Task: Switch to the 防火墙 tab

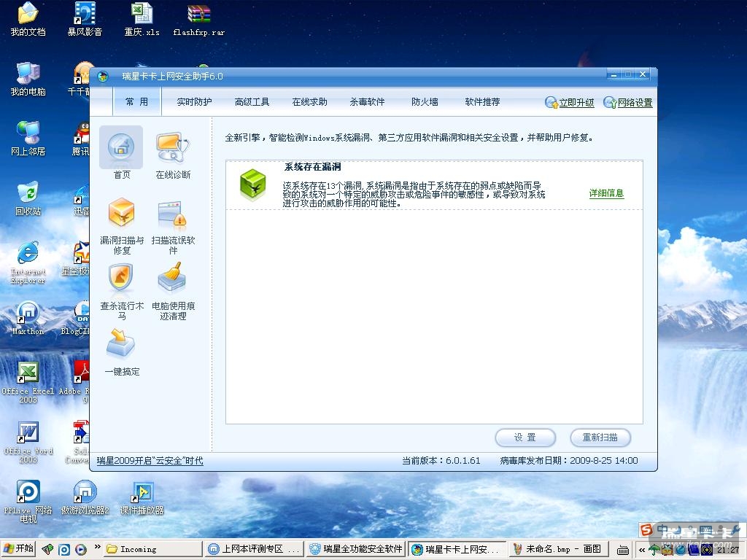Action: pos(425,102)
